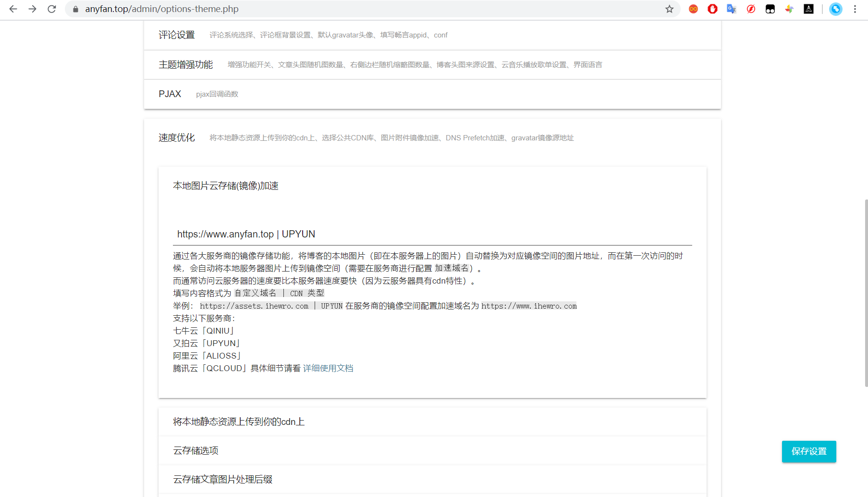Go forward in browser history
The width and height of the screenshot is (868, 497).
coord(32,9)
